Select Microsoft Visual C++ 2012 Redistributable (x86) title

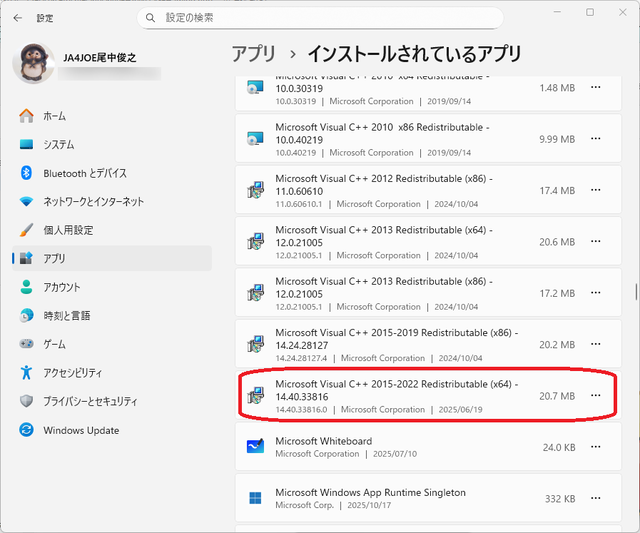coord(384,185)
